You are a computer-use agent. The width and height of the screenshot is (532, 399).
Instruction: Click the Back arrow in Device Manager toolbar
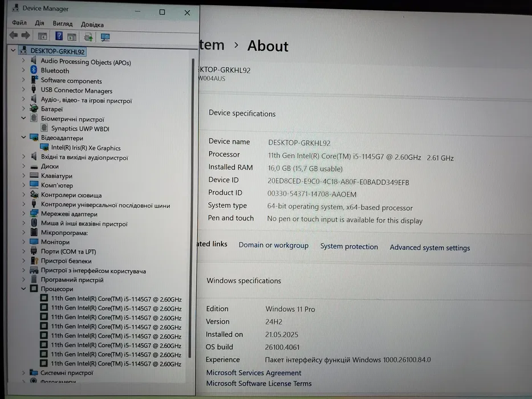pos(14,35)
